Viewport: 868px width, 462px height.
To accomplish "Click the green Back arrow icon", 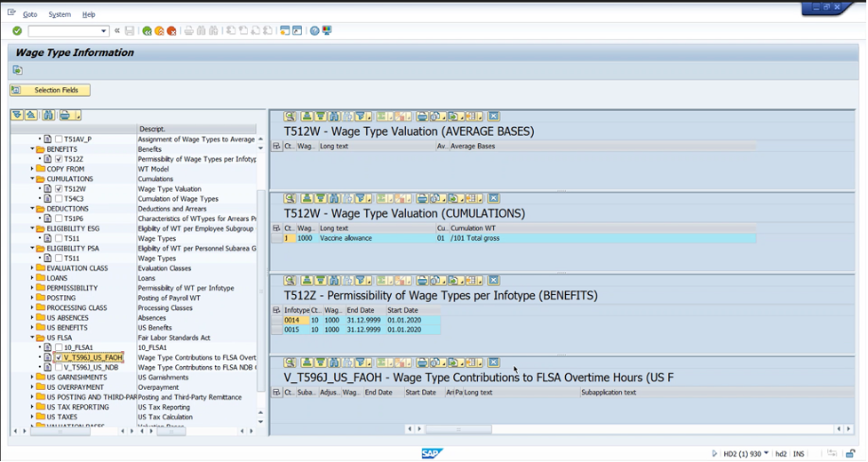I will (147, 31).
